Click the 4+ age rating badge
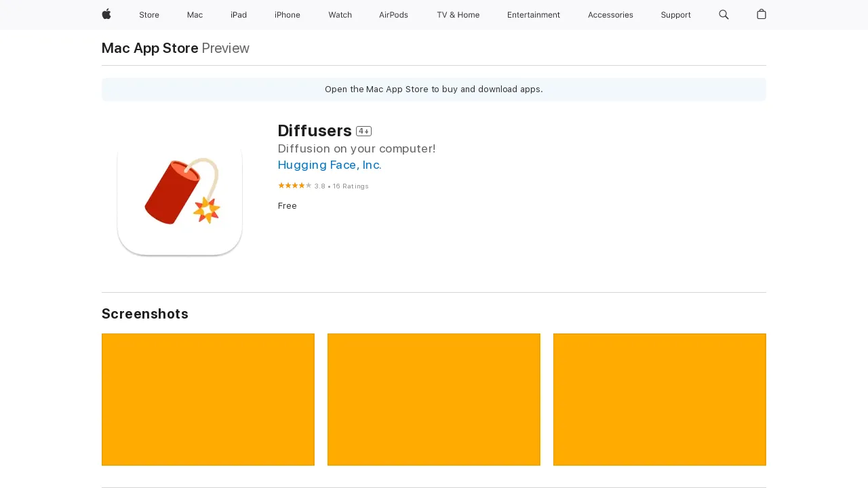The width and height of the screenshot is (868, 488). click(364, 131)
